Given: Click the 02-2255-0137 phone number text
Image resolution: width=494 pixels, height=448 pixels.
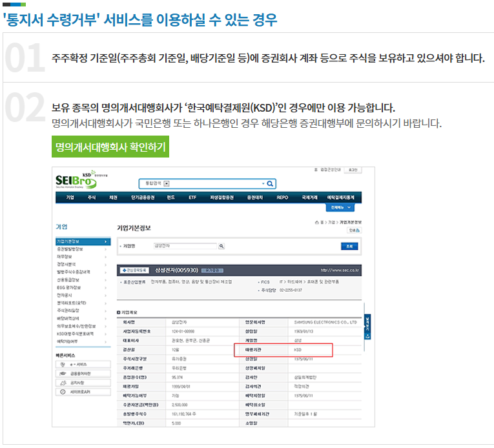Looking at the screenshot, I should (x=291, y=290).
